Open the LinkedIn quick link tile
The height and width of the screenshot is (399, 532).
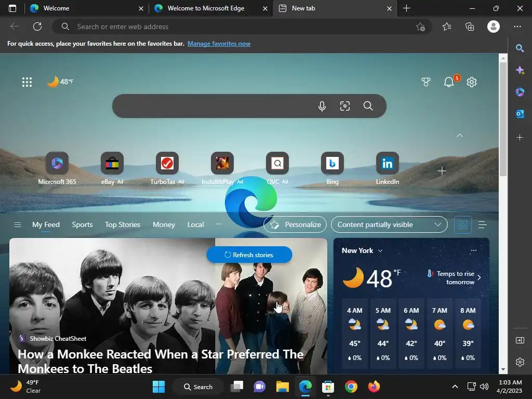pyautogui.click(x=387, y=169)
